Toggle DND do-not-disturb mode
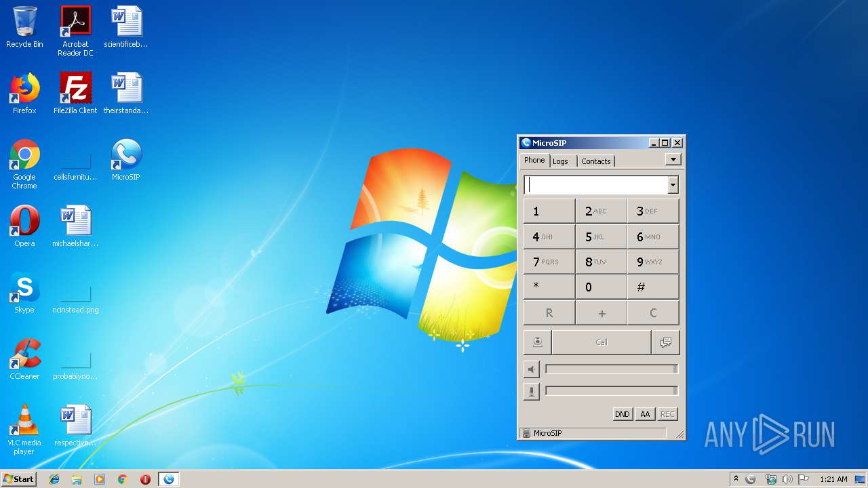This screenshot has height=488, width=868. pyautogui.click(x=622, y=414)
